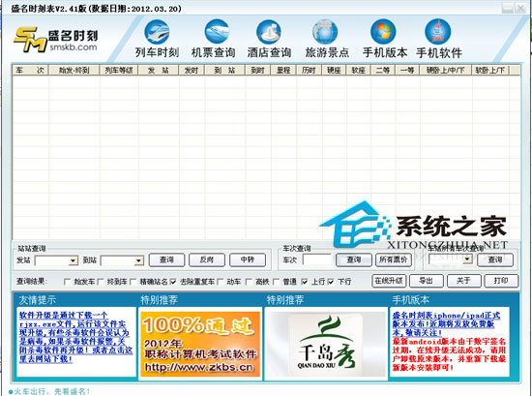Sort by 二等 column header
The width and height of the screenshot is (532, 396).
[383, 71]
